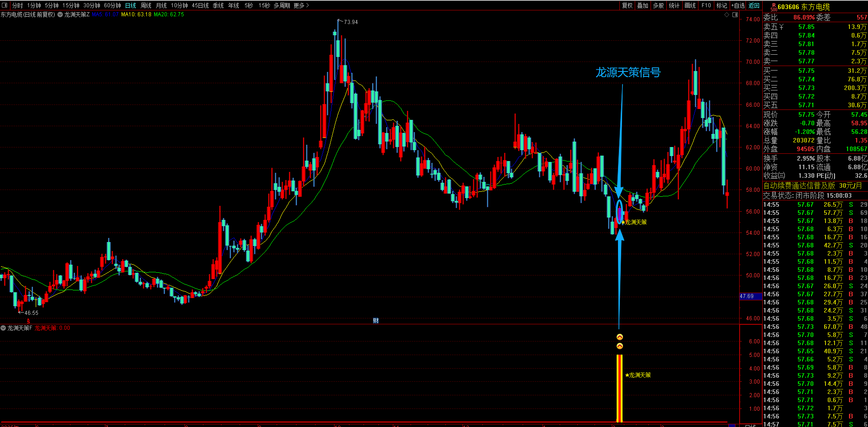Image resolution: width=868 pixels, height=427 pixels.
Task: Click the 统计 statistics button
Action: (675, 5)
